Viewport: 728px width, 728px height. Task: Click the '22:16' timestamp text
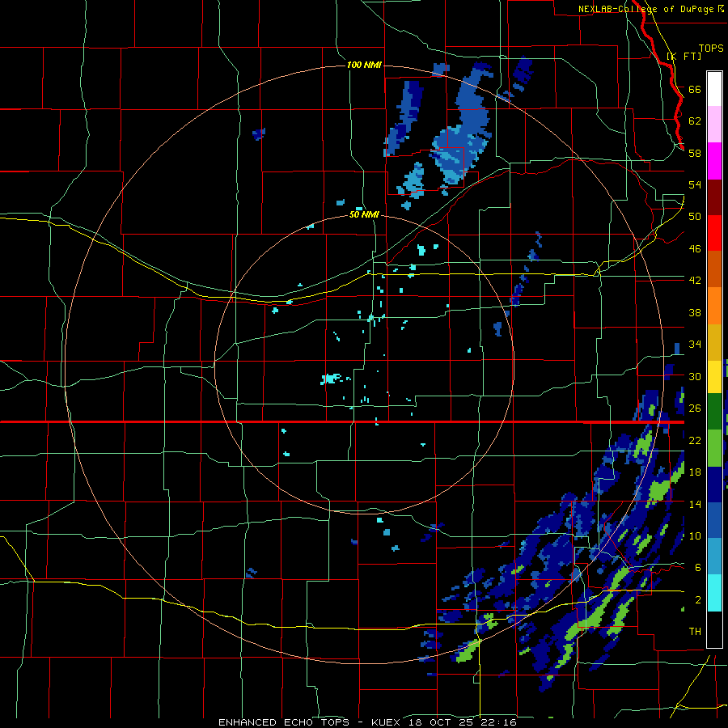pos(501,722)
